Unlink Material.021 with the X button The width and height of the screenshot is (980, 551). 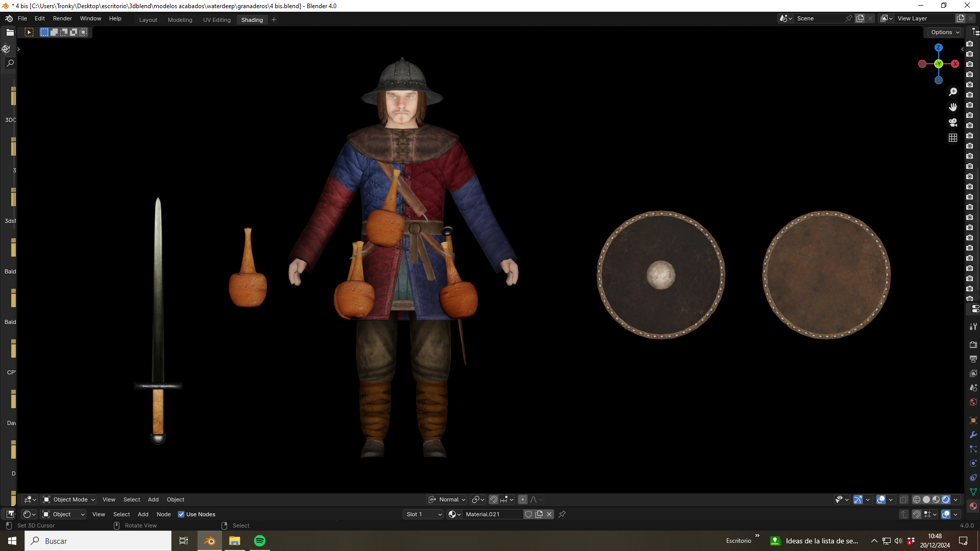(x=549, y=514)
